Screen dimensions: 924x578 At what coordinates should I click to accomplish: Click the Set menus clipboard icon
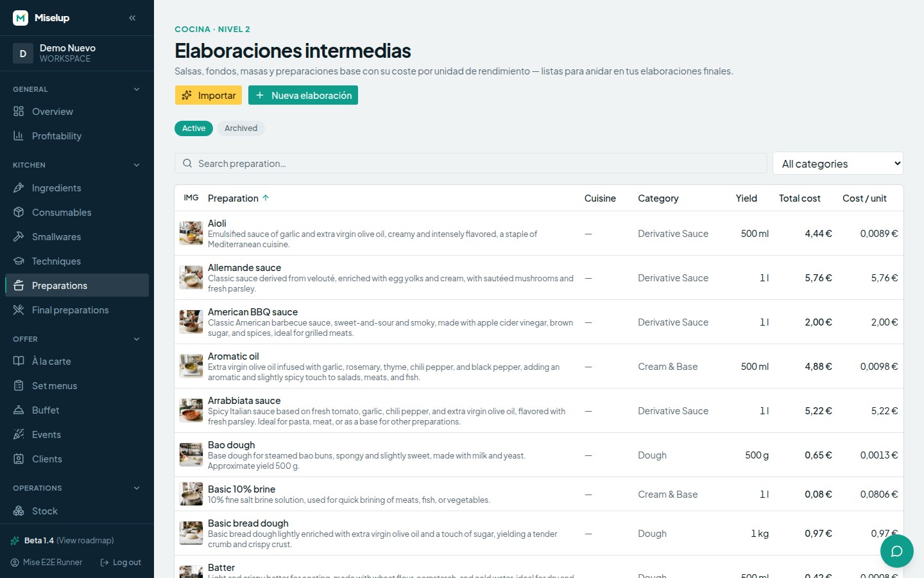pyautogui.click(x=19, y=386)
